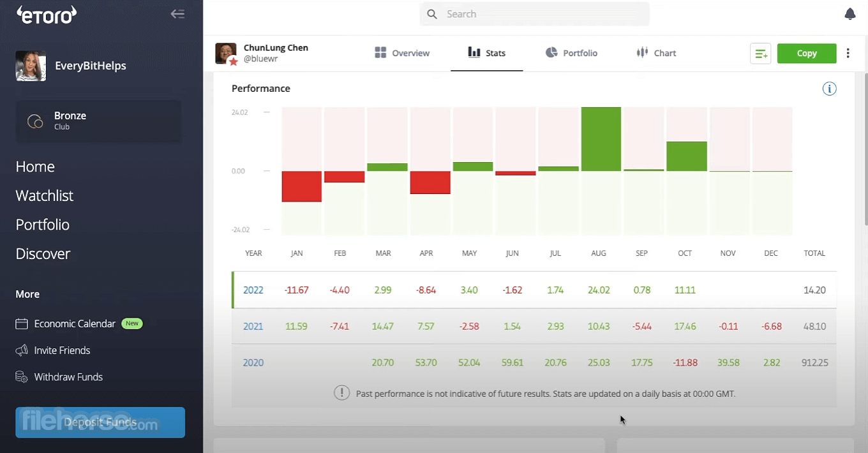Click the -11.88 October 2020 value
The height and width of the screenshot is (453, 868).
click(x=685, y=363)
